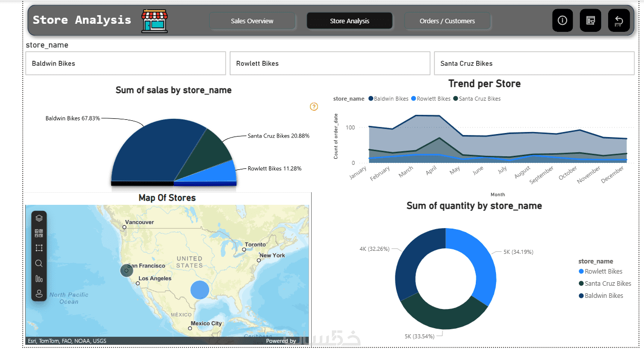The width and height of the screenshot is (644, 353).
Task: Click the Sum of quantity by store_name title
Action: coord(474,206)
